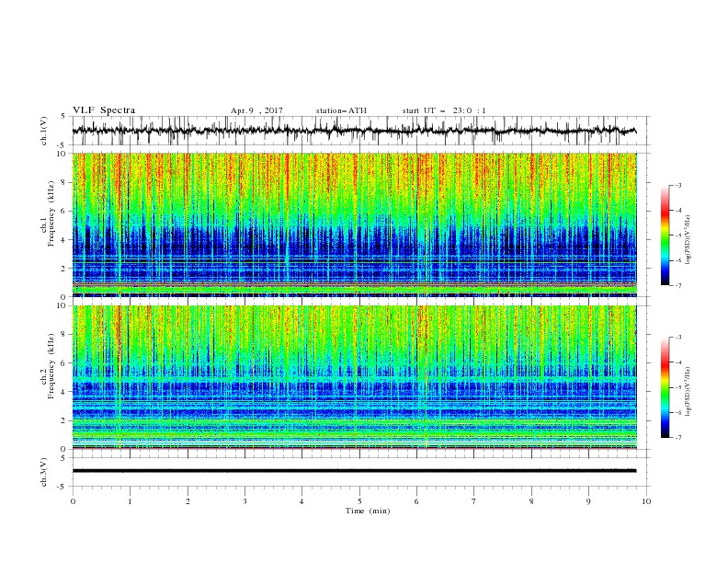Click time axis tick label "9"
The height and width of the screenshot is (563, 728).
click(x=588, y=501)
